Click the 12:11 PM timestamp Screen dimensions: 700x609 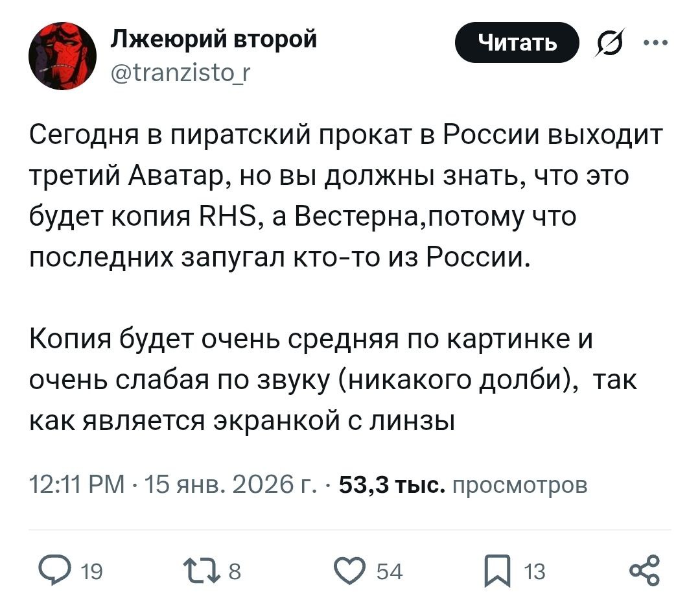click(x=78, y=485)
